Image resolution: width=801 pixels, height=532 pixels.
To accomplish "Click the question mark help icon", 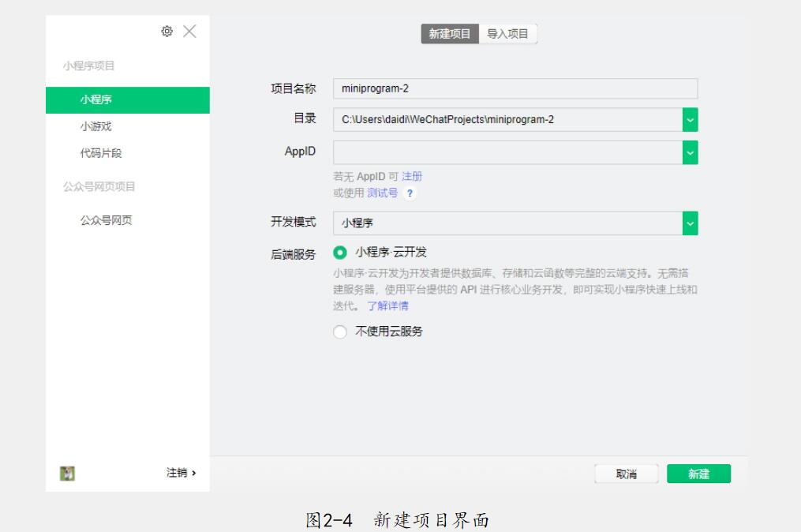I will tap(410, 193).
